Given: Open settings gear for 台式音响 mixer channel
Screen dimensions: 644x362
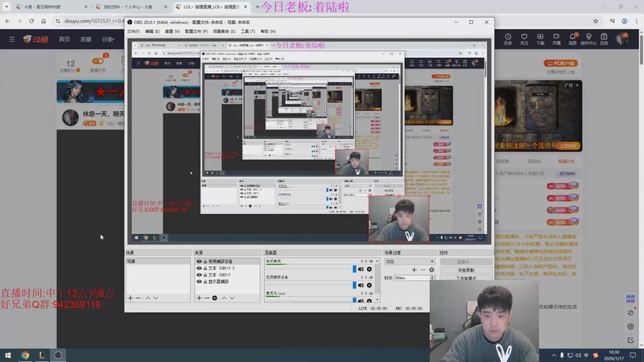Looking at the screenshot, I should coord(369,269).
